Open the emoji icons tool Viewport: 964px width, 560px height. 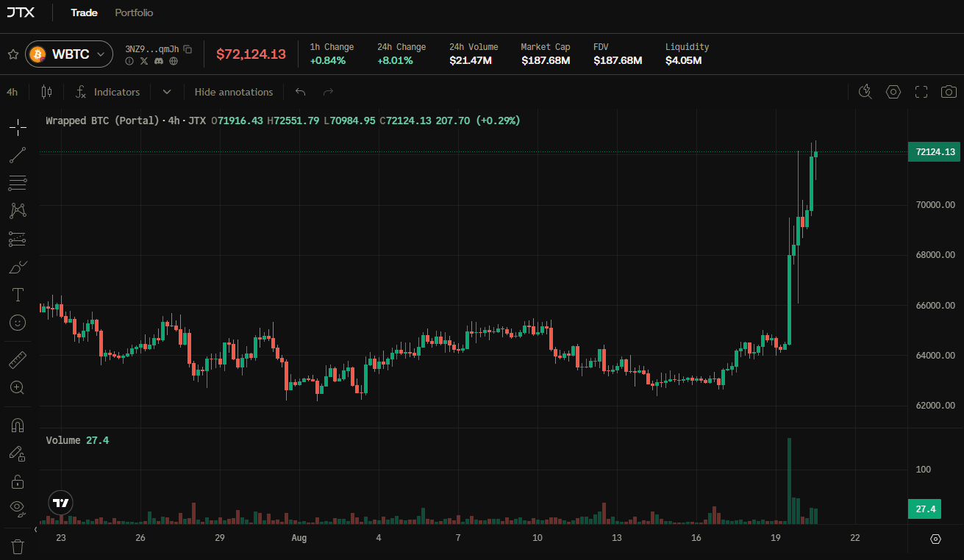click(x=18, y=323)
